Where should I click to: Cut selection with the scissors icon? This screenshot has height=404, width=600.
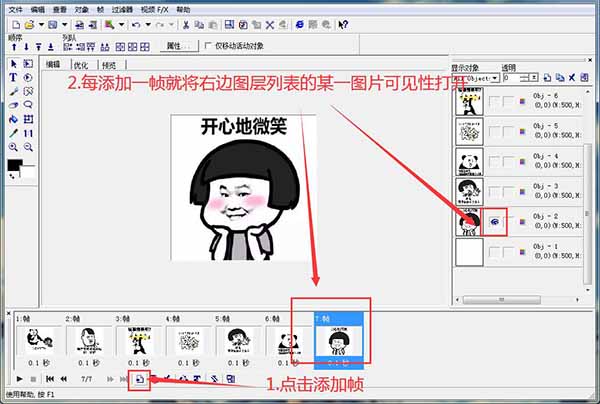tap(186, 25)
